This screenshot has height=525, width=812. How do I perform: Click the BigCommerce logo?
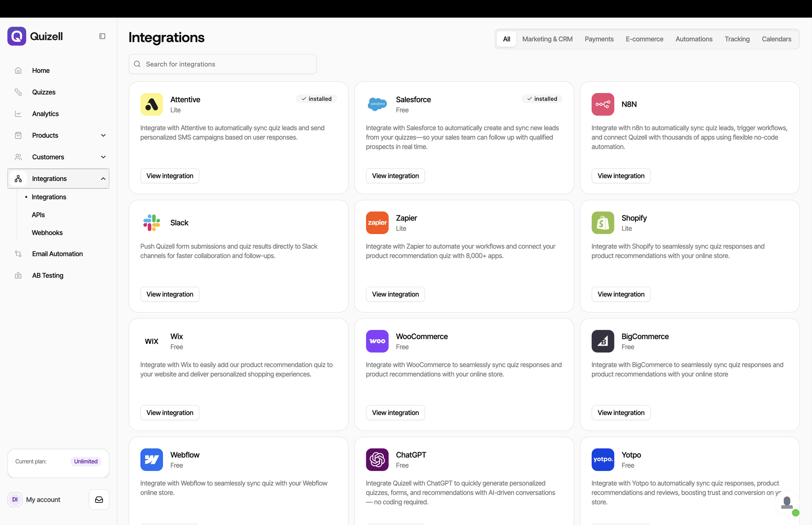coord(603,341)
